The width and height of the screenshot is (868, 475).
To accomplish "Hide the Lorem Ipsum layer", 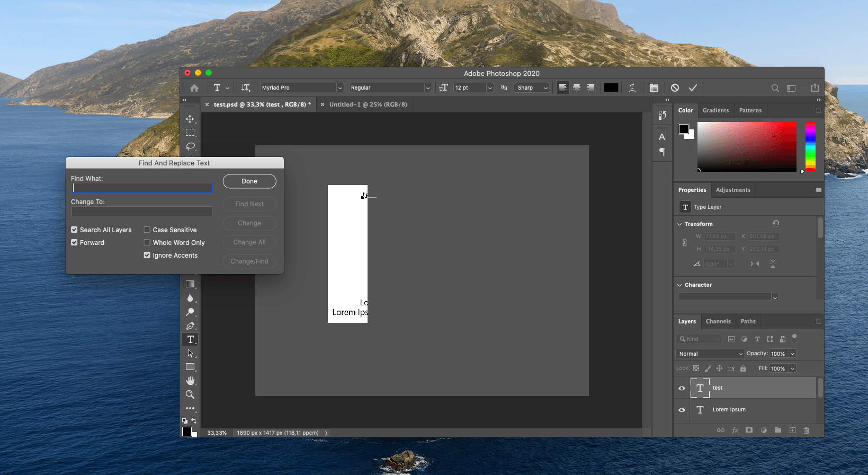I will [682, 410].
